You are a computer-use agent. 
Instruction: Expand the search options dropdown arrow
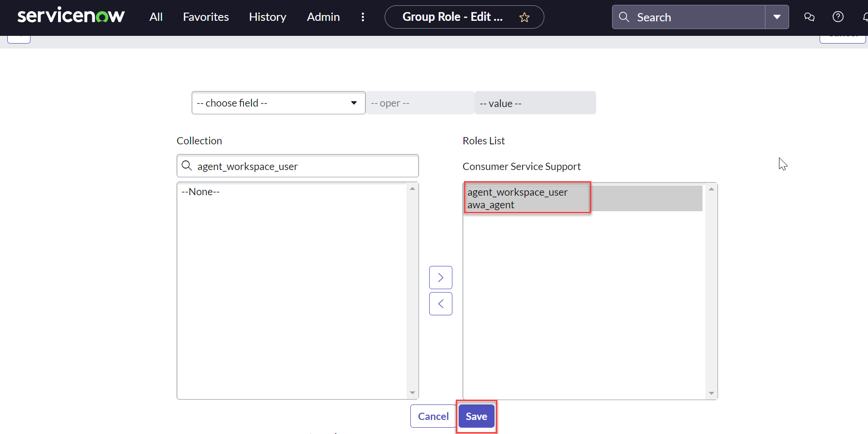coord(777,17)
